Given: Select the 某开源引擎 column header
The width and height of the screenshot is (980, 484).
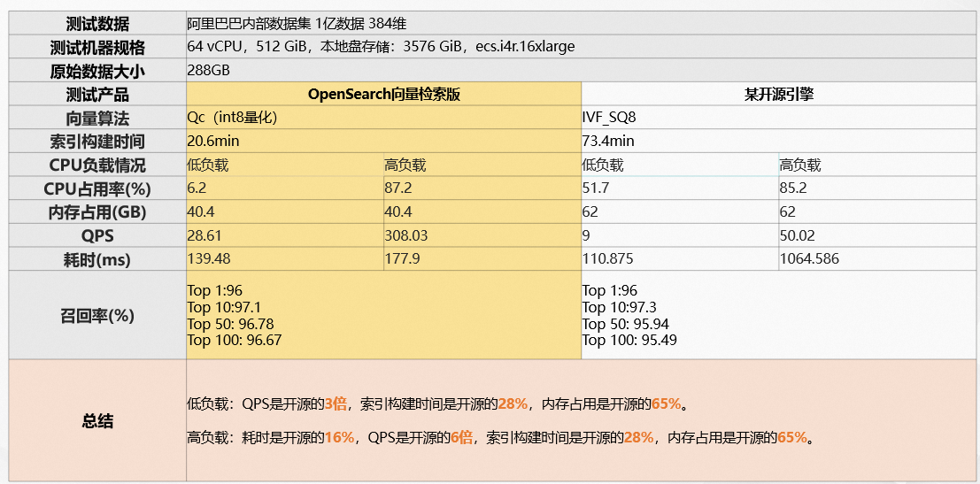Looking at the screenshot, I should (779, 95).
